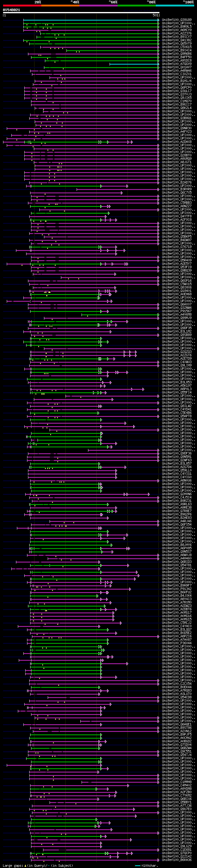Select subject label UniRef100_Q650T9
Image resolution: width=197 pixels, height=868 pixels.
click(176, 43)
